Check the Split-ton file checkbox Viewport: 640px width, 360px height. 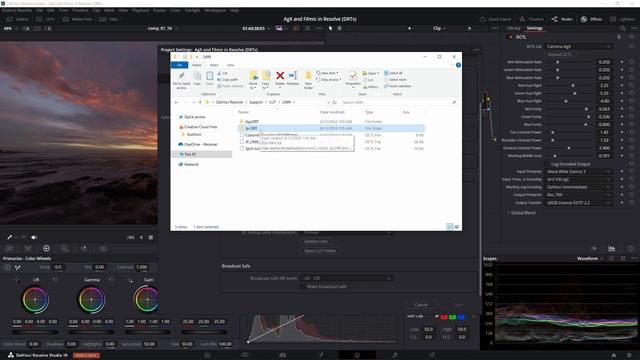(242, 149)
